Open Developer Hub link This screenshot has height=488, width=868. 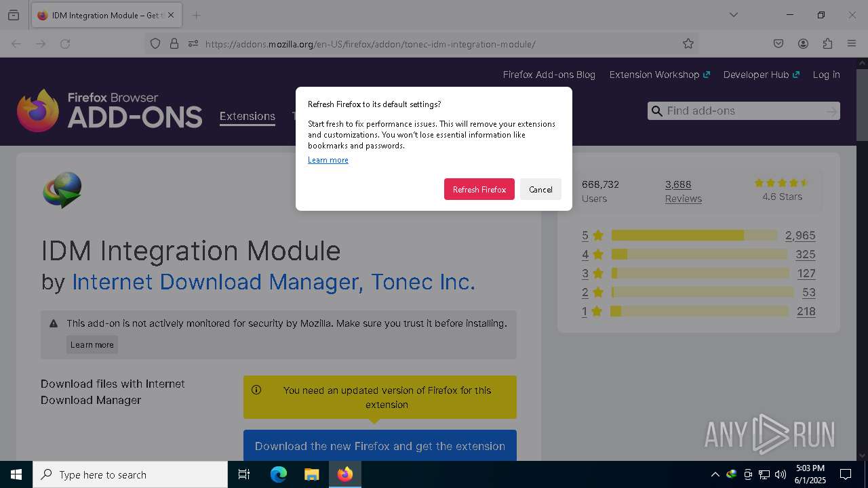[762, 75]
